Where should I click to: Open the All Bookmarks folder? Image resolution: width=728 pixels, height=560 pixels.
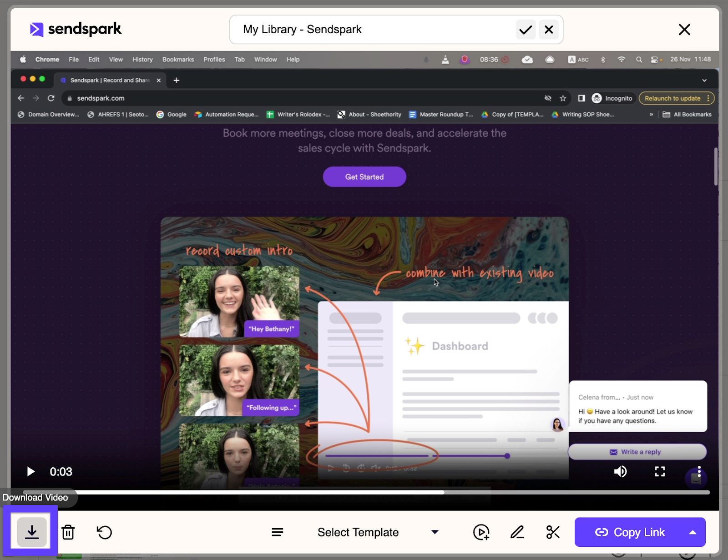pyautogui.click(x=687, y=115)
